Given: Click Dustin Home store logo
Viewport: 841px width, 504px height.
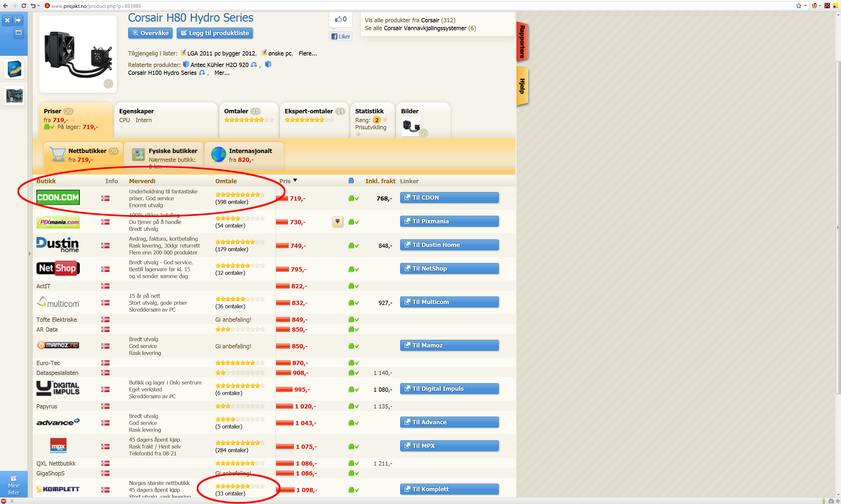Looking at the screenshot, I should pyautogui.click(x=57, y=245).
